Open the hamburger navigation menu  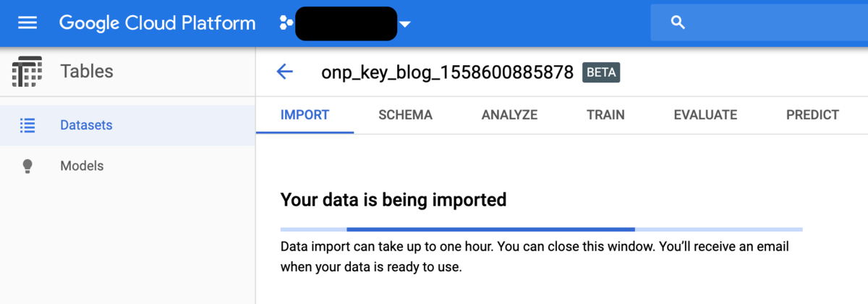[x=27, y=22]
